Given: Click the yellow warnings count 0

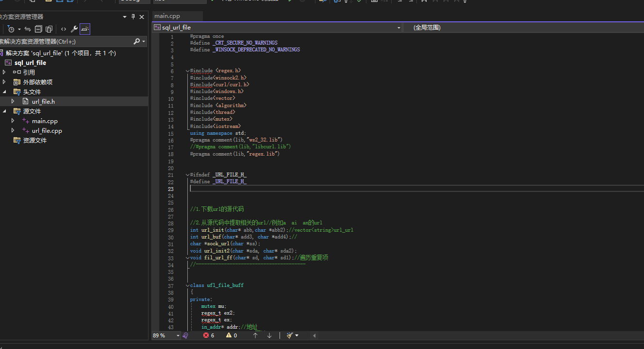Looking at the screenshot, I should [x=231, y=335].
